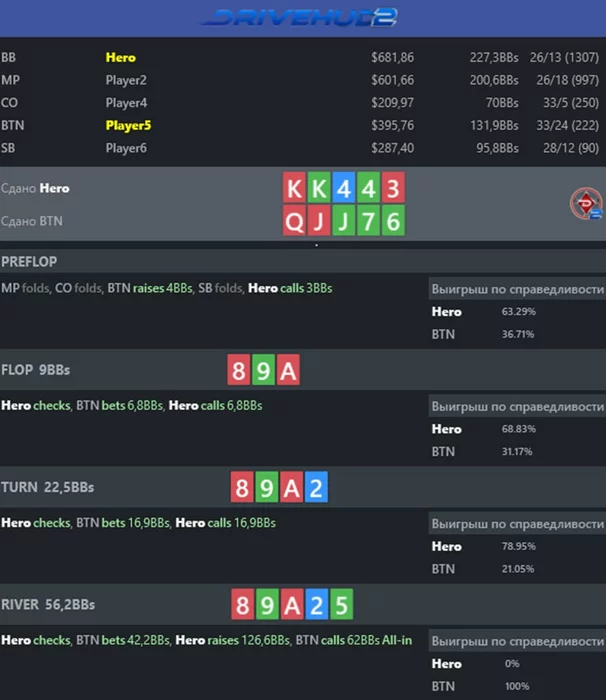
Task: Click 'BTN bets 6,8BBs' flop action
Action: [x=119, y=406]
